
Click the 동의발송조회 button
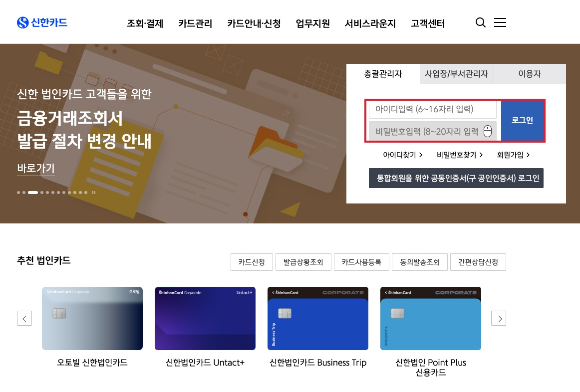(x=420, y=262)
